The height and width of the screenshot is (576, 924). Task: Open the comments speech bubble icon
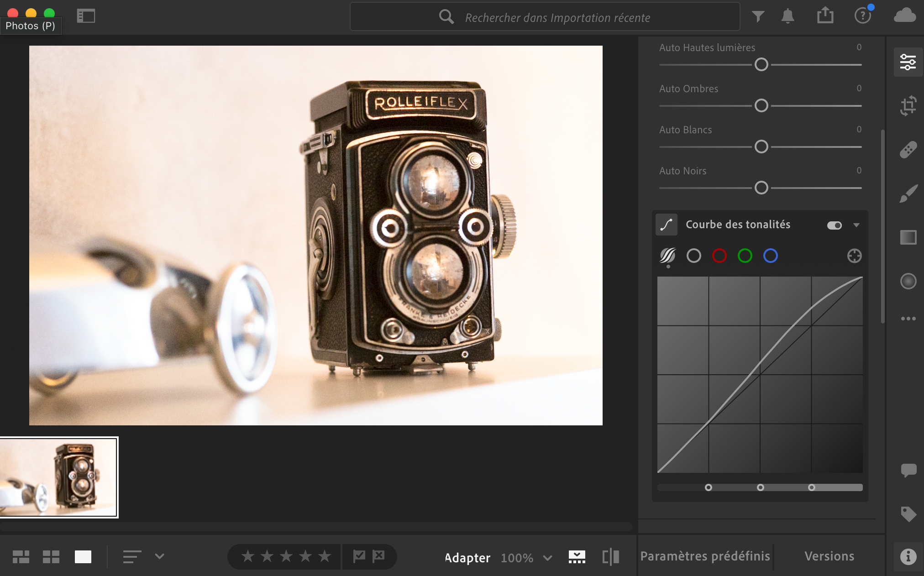point(908,470)
